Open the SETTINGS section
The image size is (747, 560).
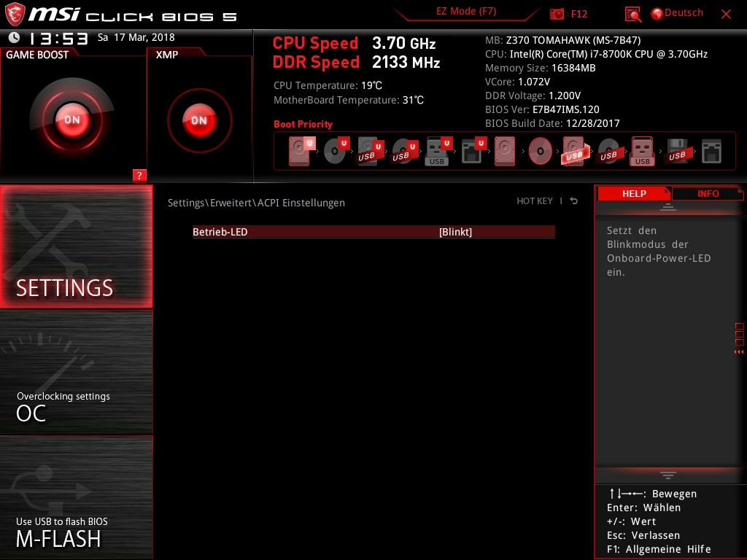coord(76,246)
